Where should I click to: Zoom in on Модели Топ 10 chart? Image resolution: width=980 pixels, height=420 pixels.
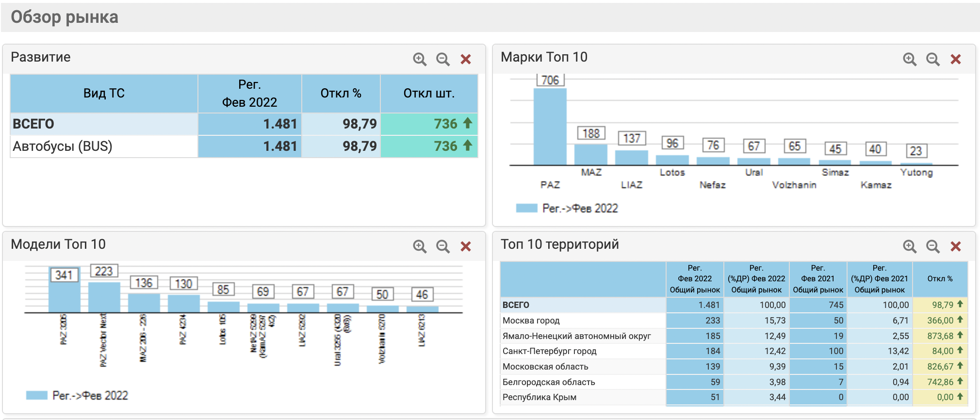coord(419,246)
